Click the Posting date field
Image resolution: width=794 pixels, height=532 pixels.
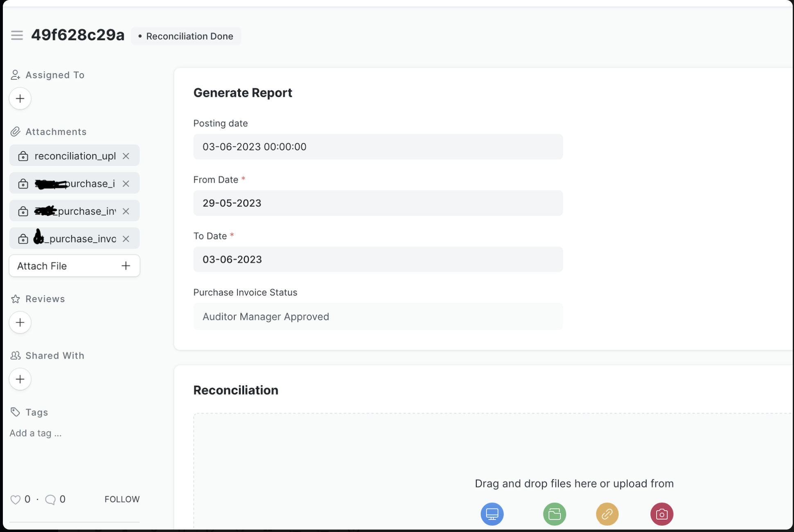point(377,147)
